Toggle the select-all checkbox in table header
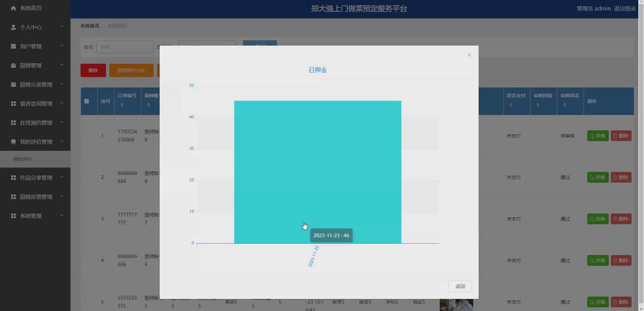 click(87, 101)
